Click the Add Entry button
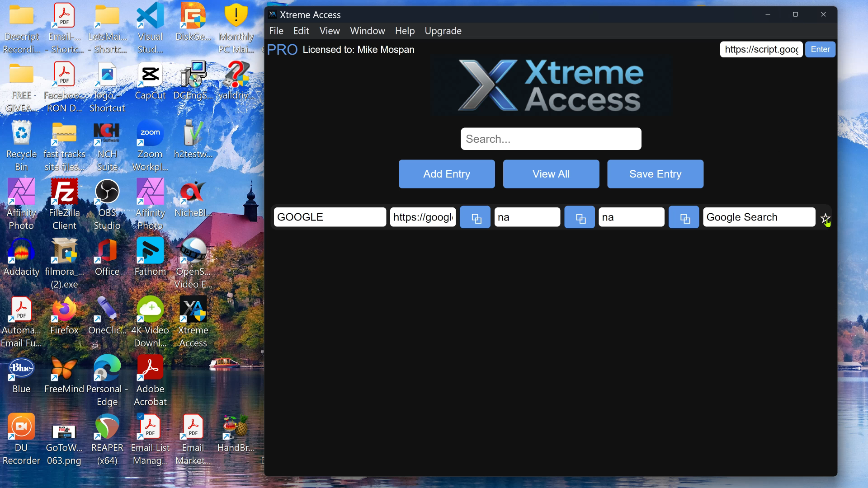The width and height of the screenshot is (868, 488). click(447, 174)
